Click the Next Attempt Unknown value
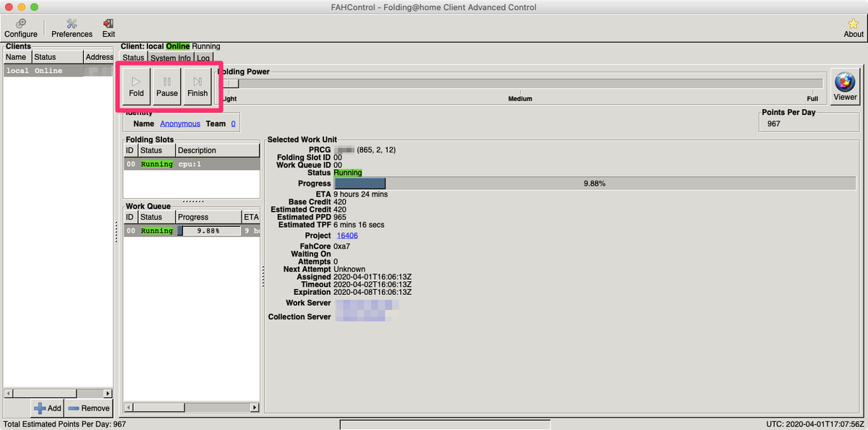This screenshot has width=868, height=430. click(x=350, y=269)
